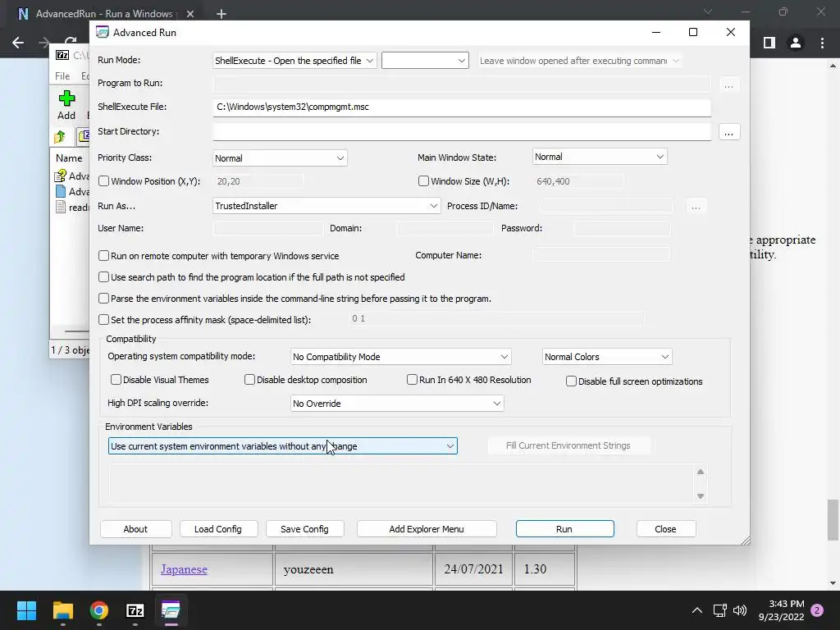Screen dimensions: 840x630
Task: Open 7-Zip File menu
Action: 62,76
